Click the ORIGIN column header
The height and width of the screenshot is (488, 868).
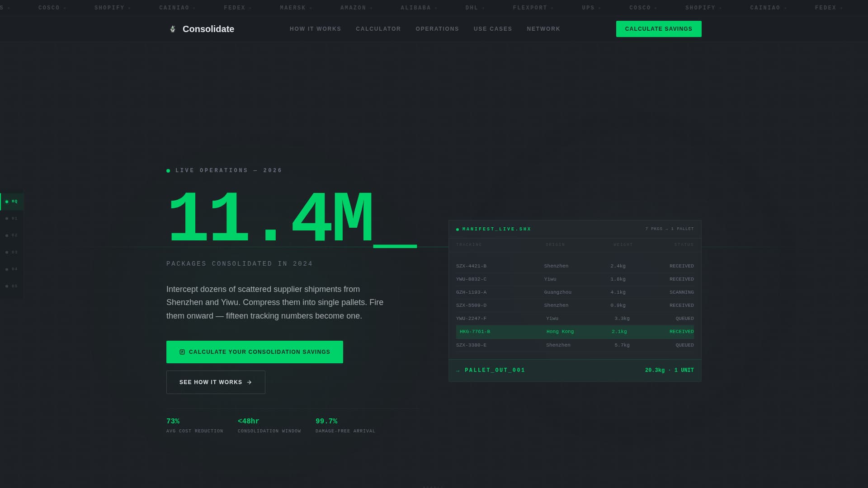(x=555, y=245)
